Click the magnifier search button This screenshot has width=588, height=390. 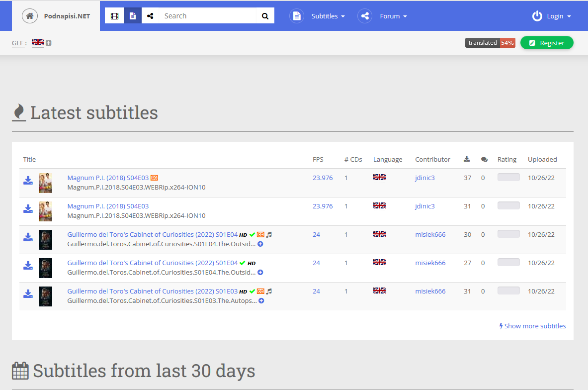265,16
